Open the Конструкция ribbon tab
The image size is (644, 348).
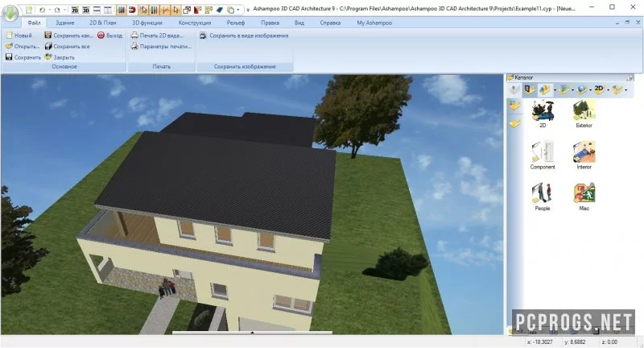[x=195, y=23]
